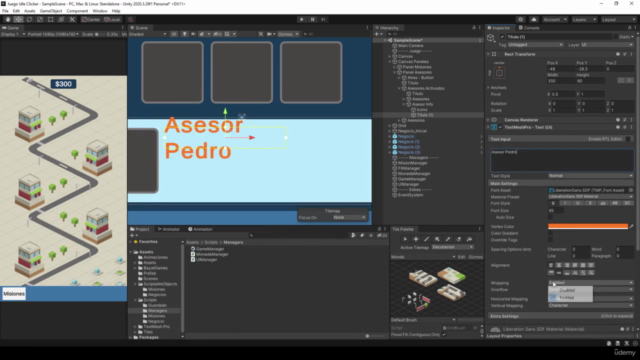Open Rect Transform anchor preset box
The height and width of the screenshot is (360, 640).
pyautogui.click(x=499, y=73)
